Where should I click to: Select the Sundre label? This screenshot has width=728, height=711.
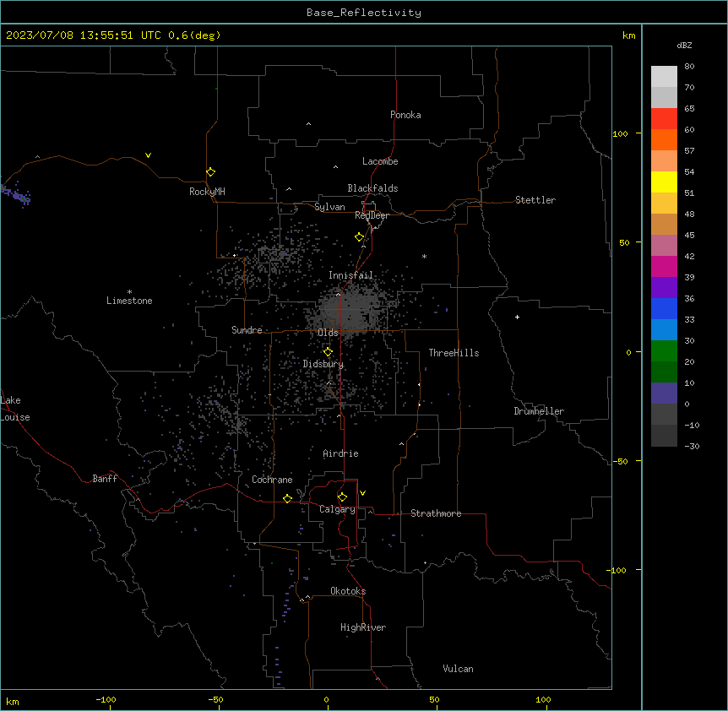[247, 330]
